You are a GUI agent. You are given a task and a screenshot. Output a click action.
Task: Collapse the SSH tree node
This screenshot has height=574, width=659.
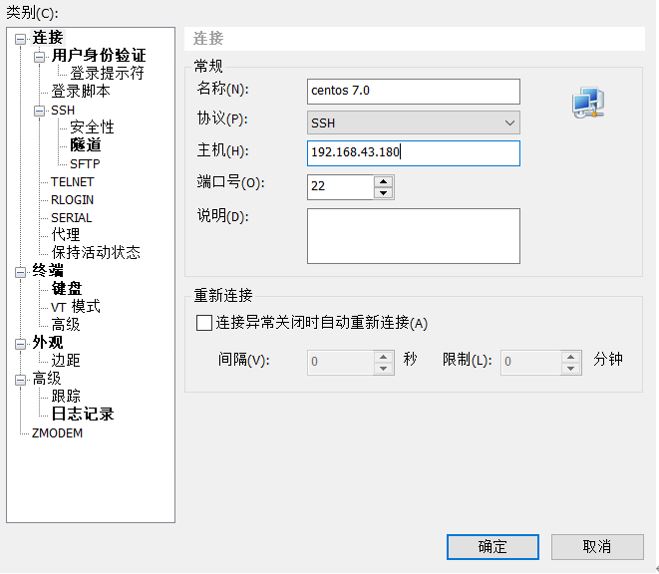click(39, 111)
